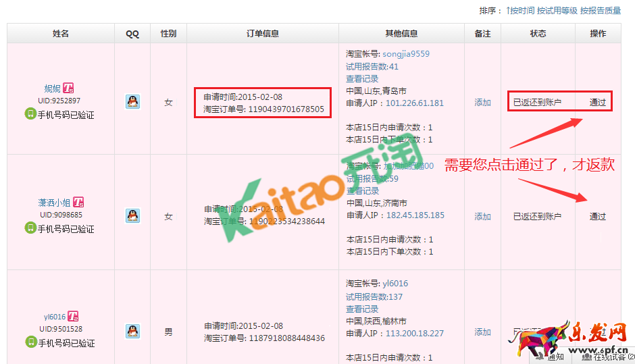Screen dimensions: 635x364
Task: Click the T badge beside 潇洒小姐
Action: [78, 203]
